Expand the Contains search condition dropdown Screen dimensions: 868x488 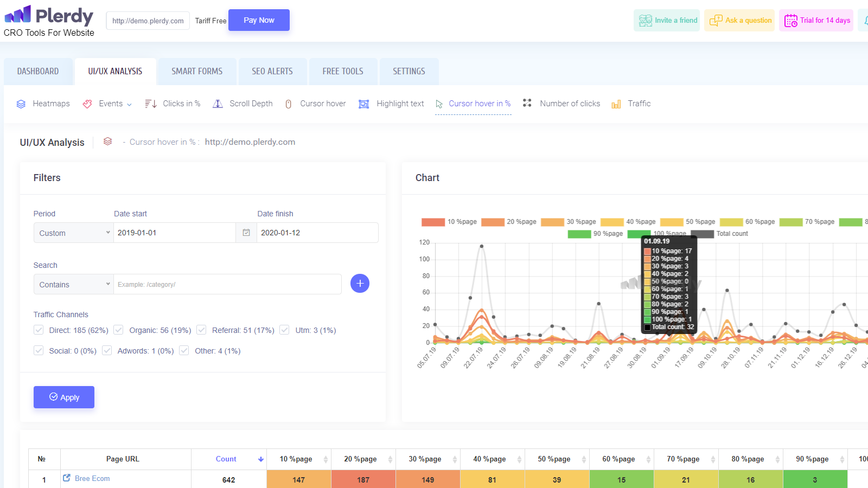point(74,284)
